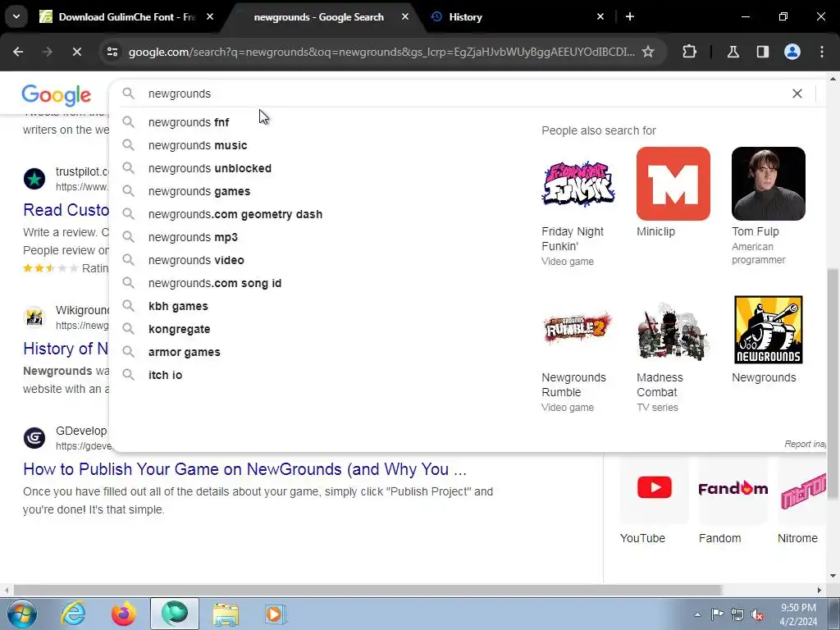This screenshot has width=840, height=630.
Task: Go forward to the next page
Action: (47, 52)
